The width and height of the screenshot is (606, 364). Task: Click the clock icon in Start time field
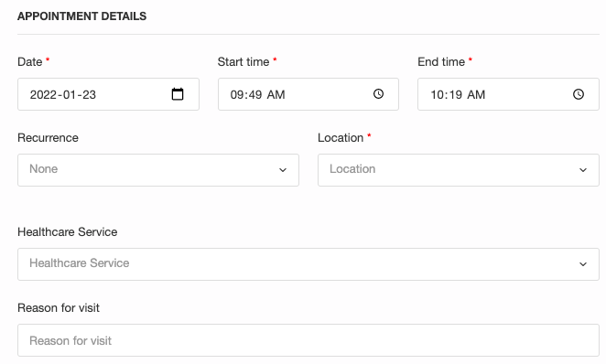pyautogui.click(x=378, y=94)
